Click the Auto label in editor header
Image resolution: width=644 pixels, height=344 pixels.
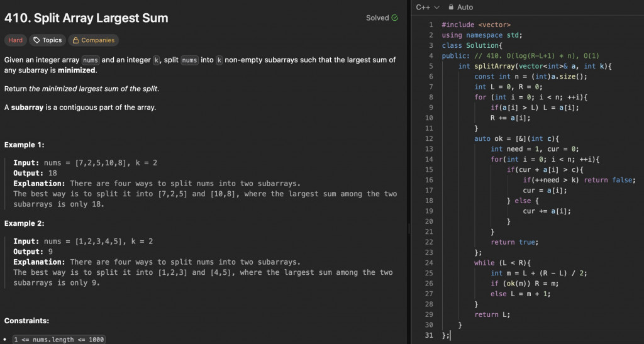(x=465, y=7)
